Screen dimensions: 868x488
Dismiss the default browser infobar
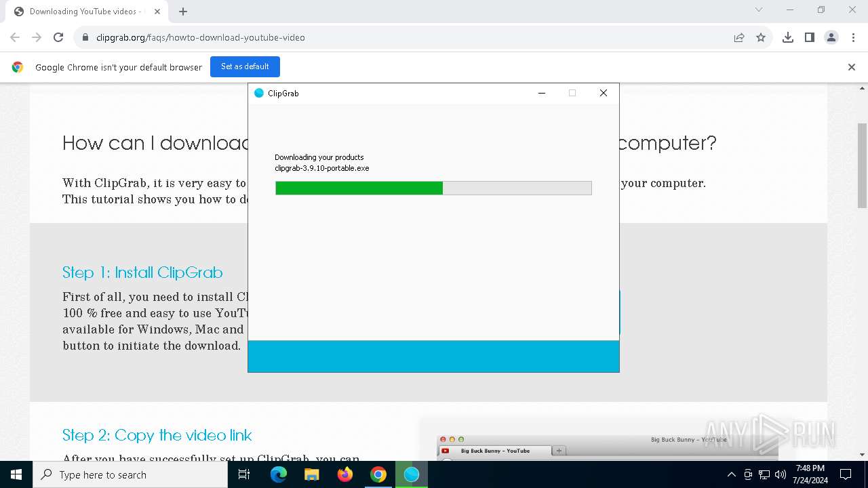click(x=852, y=67)
